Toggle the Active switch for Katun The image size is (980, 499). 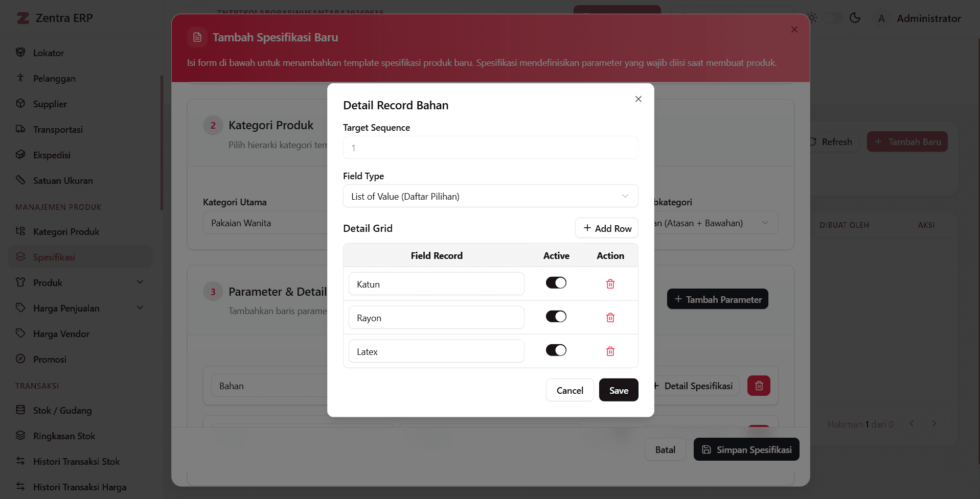point(556,283)
